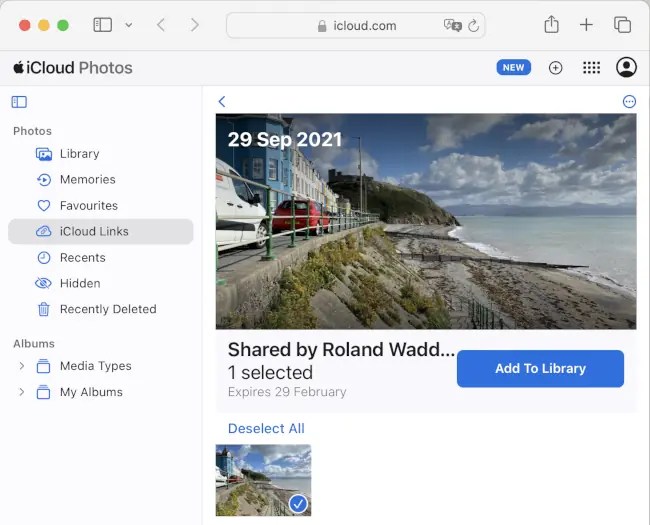Click the Shared by Roland Wadd... title
Viewport: 650px width, 525px height.
click(341, 350)
